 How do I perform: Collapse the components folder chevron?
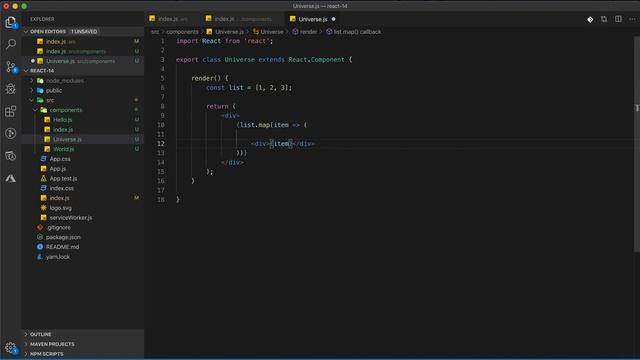pyautogui.click(x=36, y=110)
